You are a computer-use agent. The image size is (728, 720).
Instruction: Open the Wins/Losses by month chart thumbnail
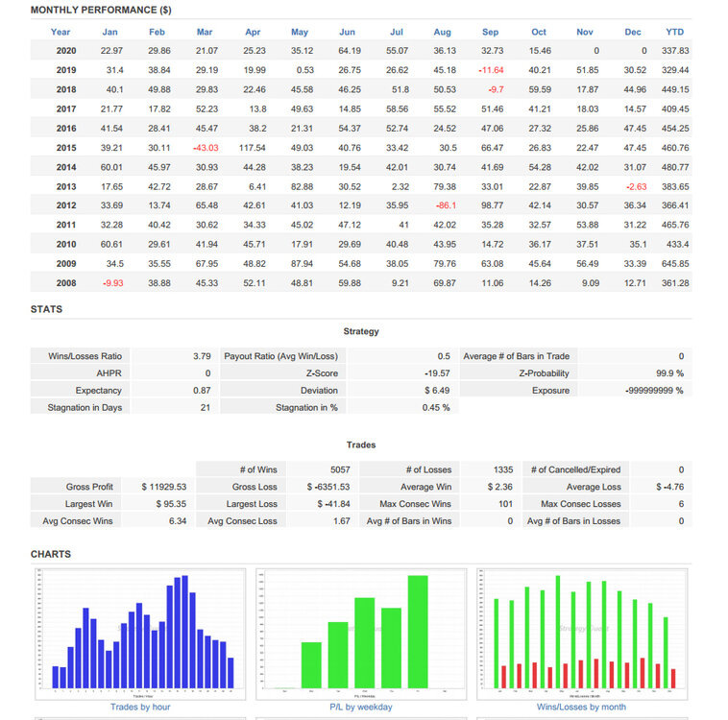tap(582, 634)
